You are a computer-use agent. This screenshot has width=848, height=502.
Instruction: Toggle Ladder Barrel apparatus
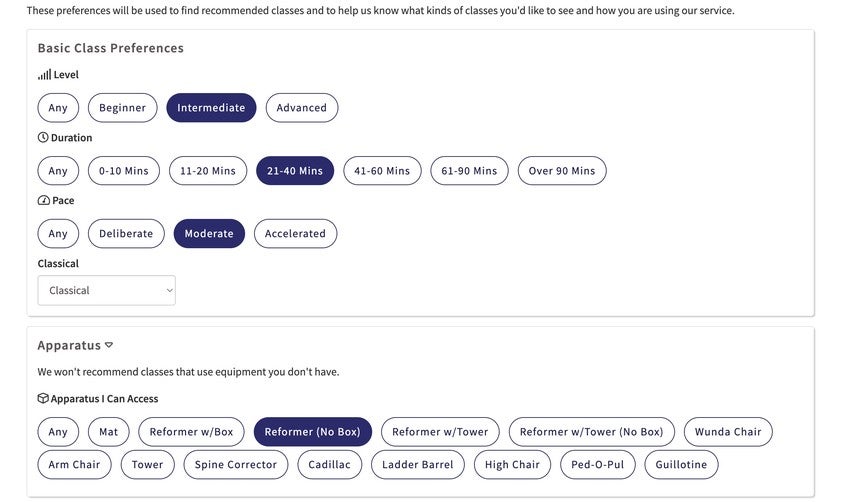[417, 465]
